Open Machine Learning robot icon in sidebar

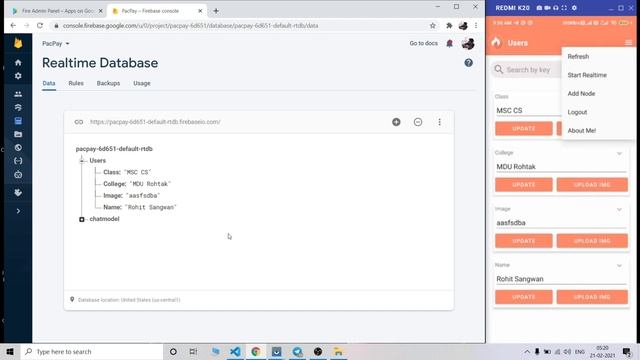(18, 174)
